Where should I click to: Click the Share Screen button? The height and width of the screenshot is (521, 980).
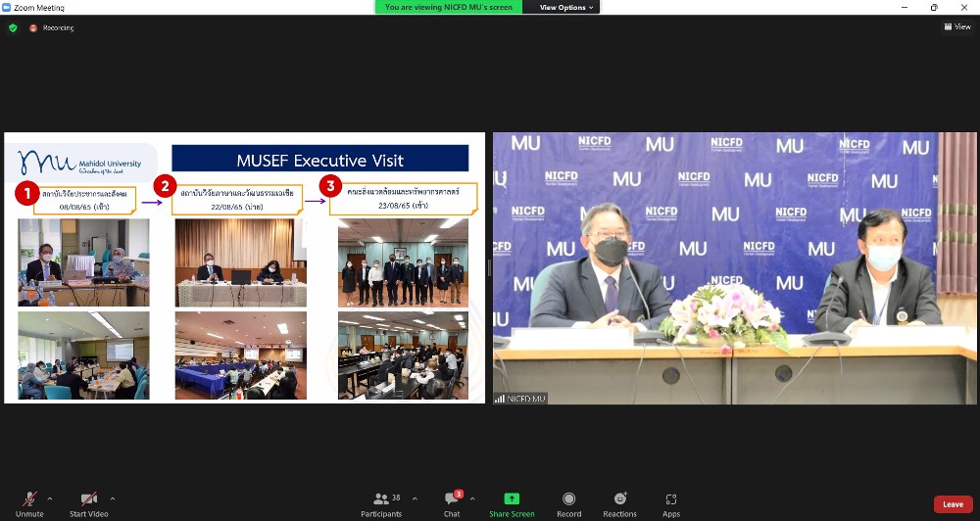coord(512,504)
